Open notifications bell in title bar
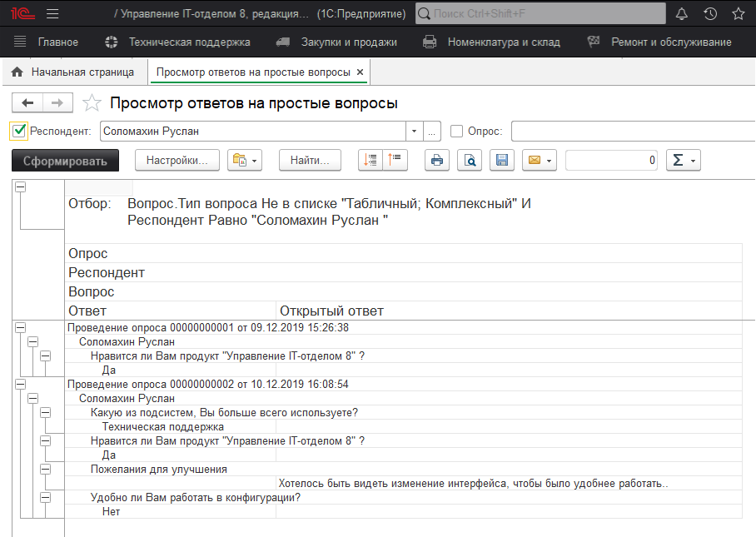 pyautogui.click(x=681, y=14)
